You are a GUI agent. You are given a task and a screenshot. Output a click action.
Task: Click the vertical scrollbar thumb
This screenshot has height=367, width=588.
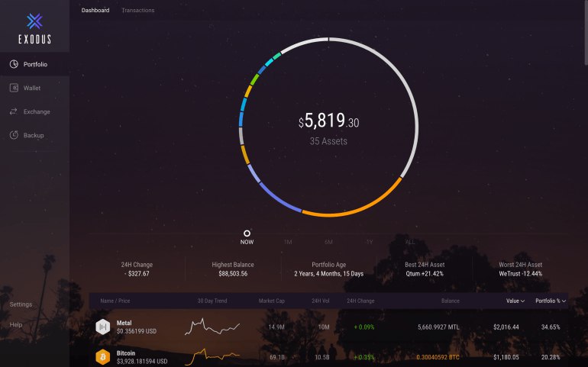[x=586, y=32]
